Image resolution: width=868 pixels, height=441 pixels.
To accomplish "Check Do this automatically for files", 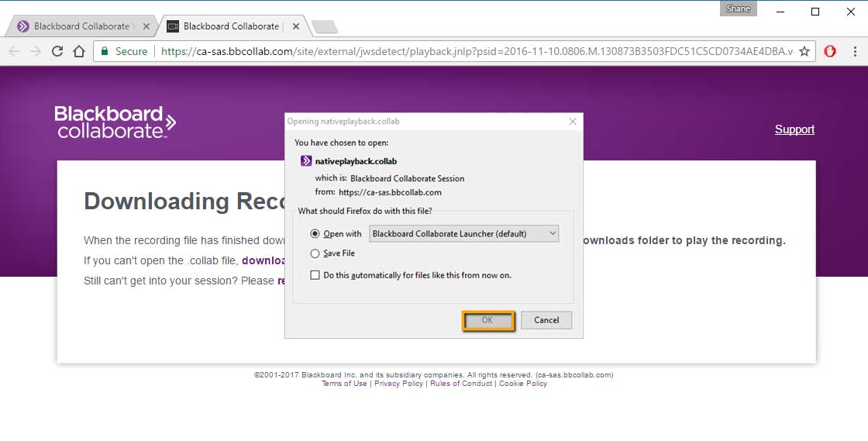I will (x=315, y=275).
